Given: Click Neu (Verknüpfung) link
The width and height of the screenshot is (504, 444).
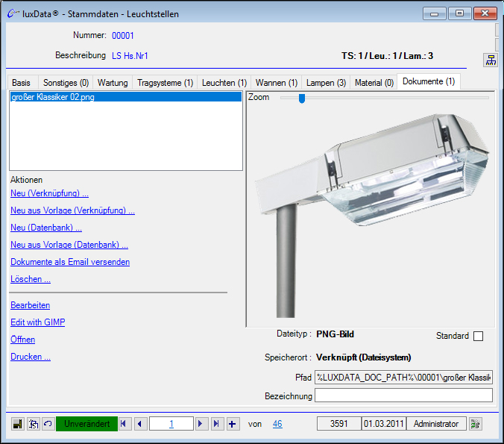Looking at the screenshot, I should point(49,193).
